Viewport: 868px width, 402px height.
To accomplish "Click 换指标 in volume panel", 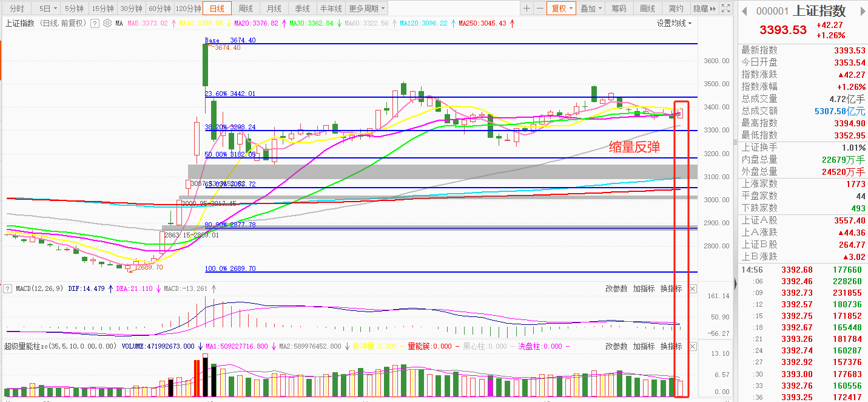I will pos(671,346).
